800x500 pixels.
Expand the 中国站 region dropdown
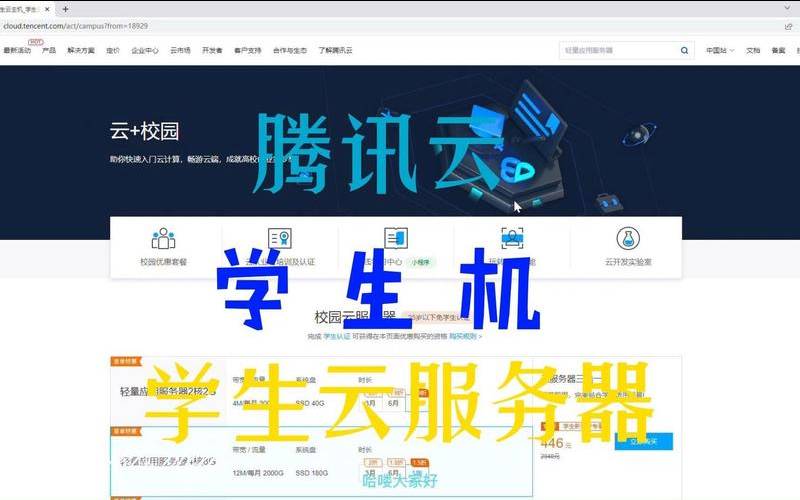click(720, 51)
